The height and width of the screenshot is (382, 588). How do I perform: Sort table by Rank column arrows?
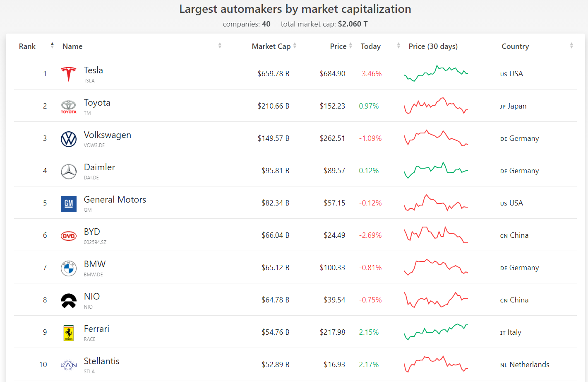pyautogui.click(x=52, y=46)
